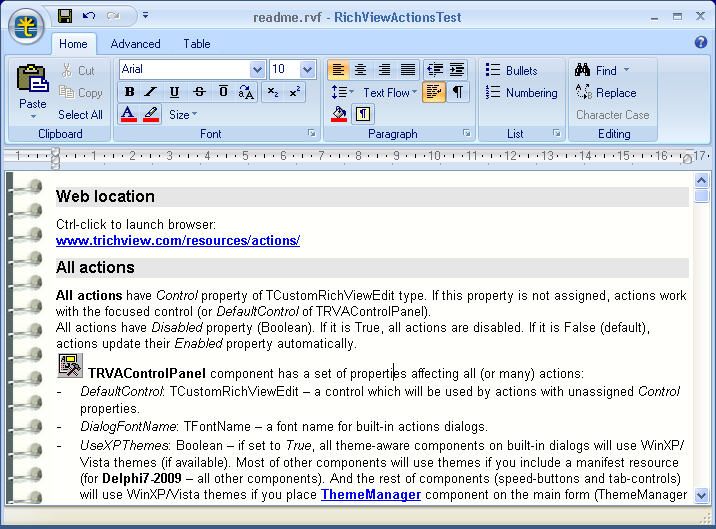Click Replace in the Editing group
This screenshot has height=529, width=716.
pyautogui.click(x=606, y=93)
